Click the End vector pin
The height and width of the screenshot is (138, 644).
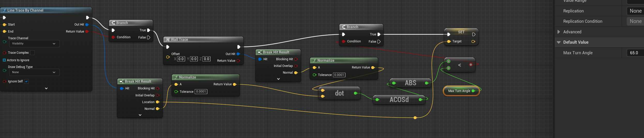coord(4,32)
